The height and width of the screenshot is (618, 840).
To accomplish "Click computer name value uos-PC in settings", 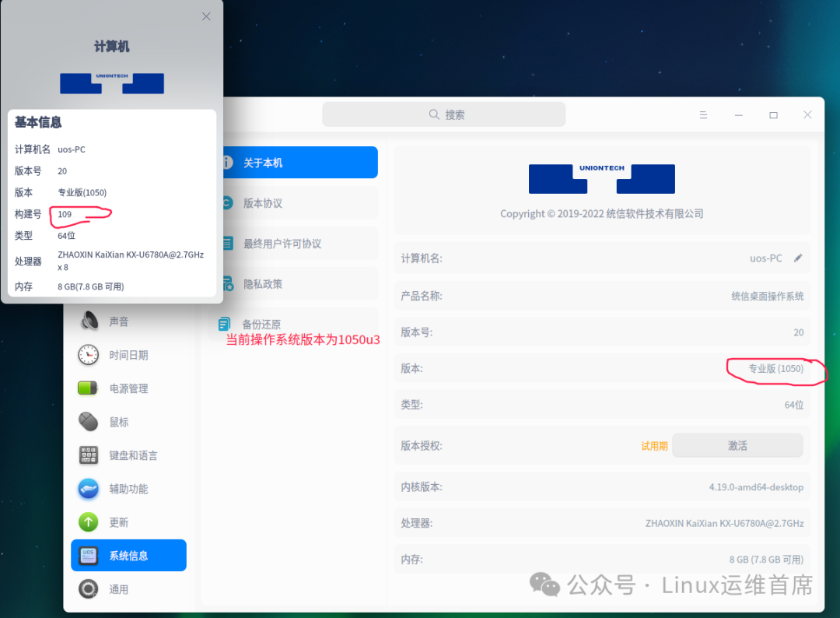I will pos(765,258).
